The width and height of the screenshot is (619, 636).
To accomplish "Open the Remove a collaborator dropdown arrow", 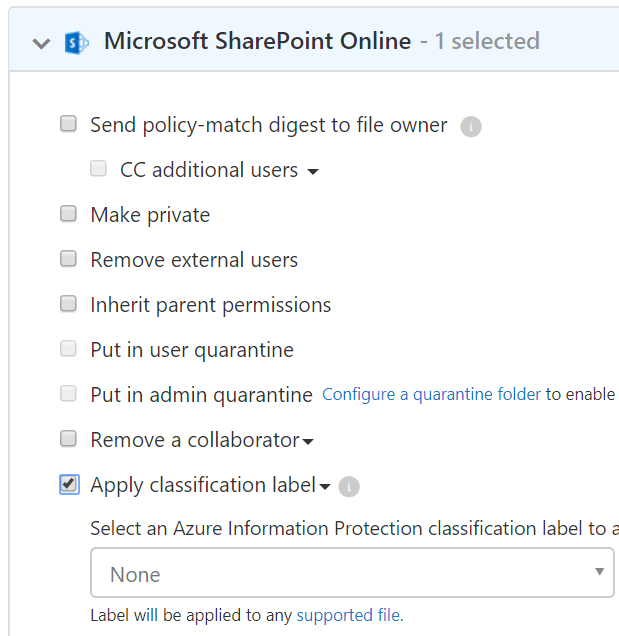I will click(308, 442).
